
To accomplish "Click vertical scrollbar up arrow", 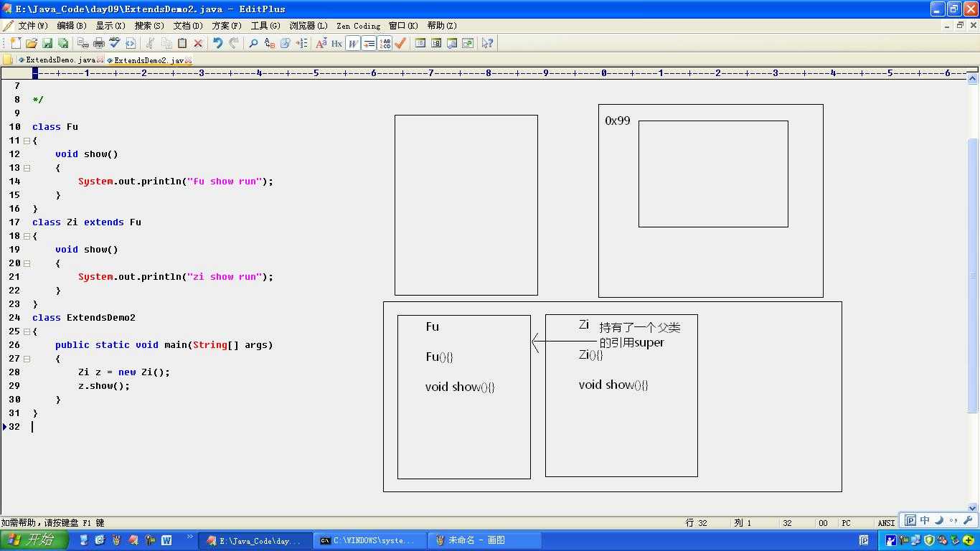I will point(974,77).
